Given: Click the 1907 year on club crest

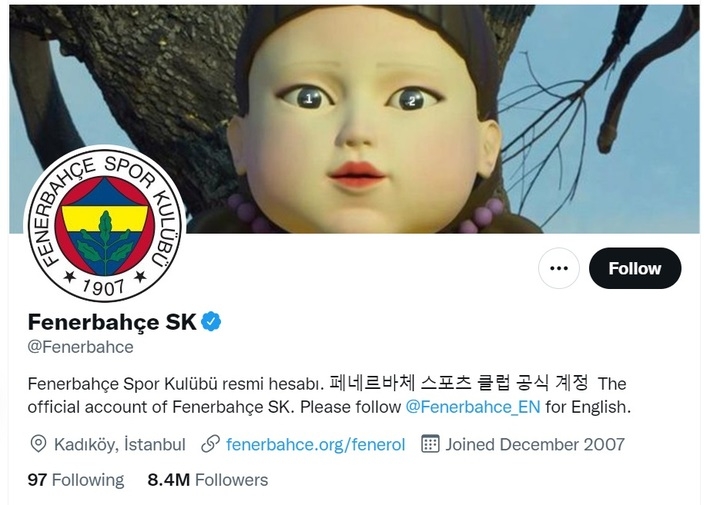Looking at the screenshot, I should [x=104, y=287].
